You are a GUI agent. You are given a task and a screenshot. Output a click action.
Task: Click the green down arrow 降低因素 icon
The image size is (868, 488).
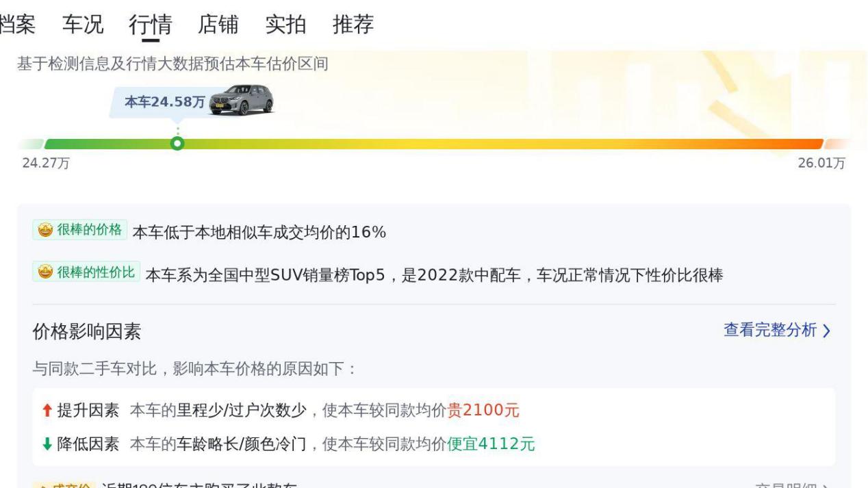point(46,444)
